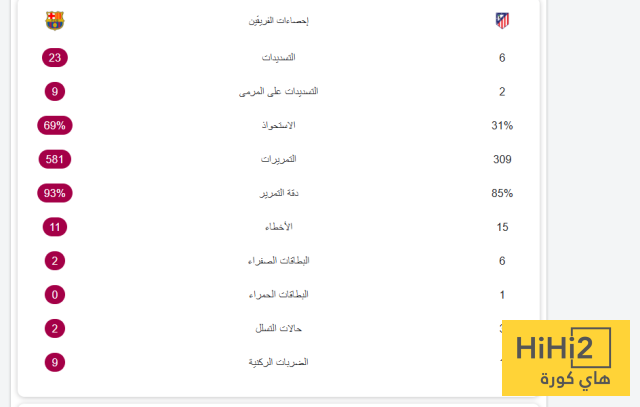Click Barcelona's 581 passes badge
Screen dimensions: 640x407
[x=55, y=159]
